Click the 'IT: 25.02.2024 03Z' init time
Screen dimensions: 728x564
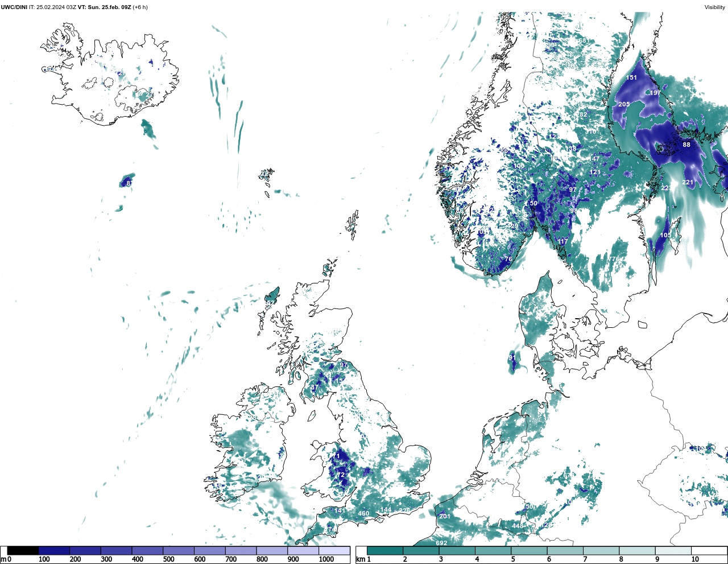[x=52, y=7]
